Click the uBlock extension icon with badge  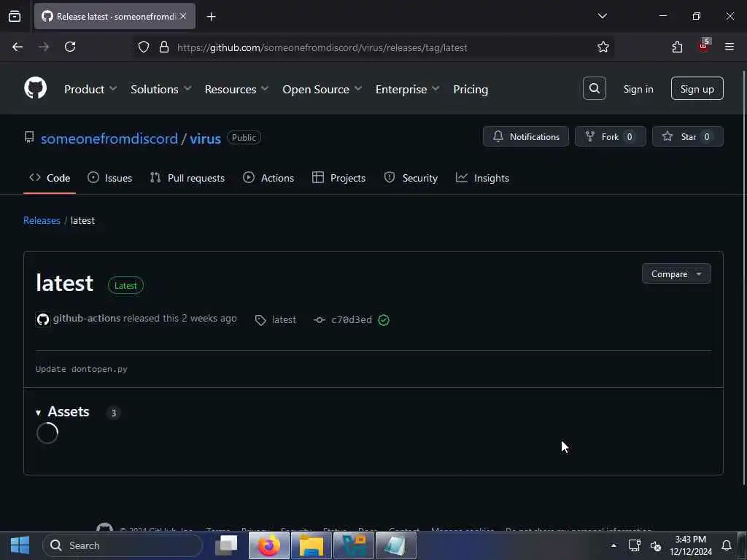pos(704,46)
